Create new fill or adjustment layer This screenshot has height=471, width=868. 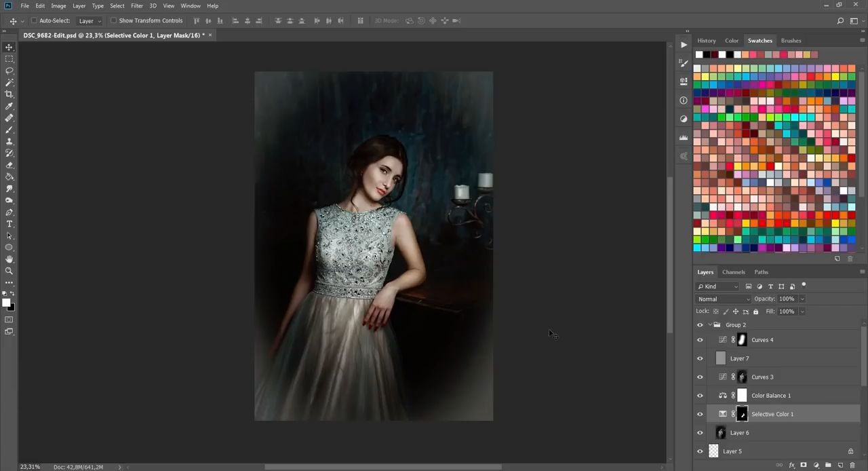point(816,466)
